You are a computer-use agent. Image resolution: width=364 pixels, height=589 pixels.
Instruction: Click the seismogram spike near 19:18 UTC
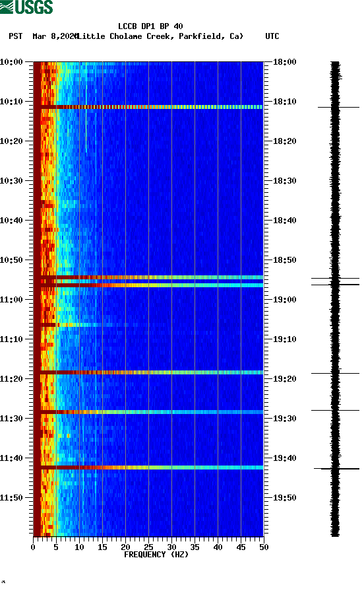click(x=335, y=373)
